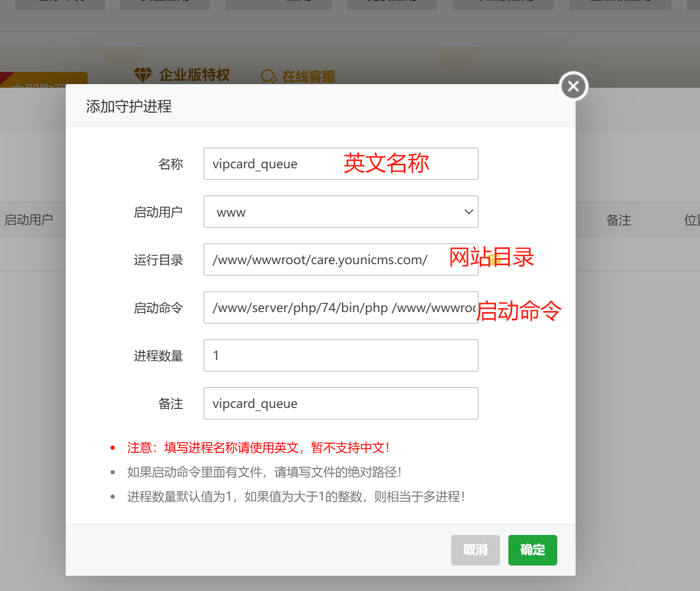The image size is (700, 591).
Task: Expand the 启动用户 dropdown chevron
Action: coord(469,212)
